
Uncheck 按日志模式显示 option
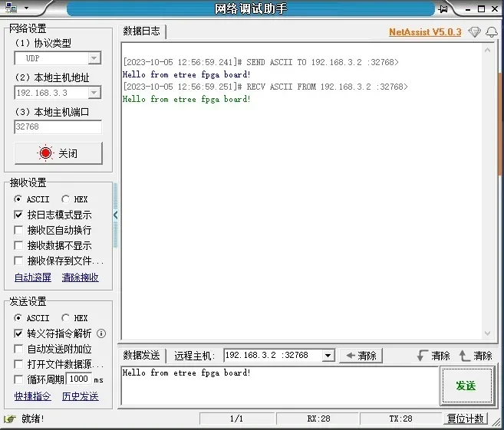[x=19, y=215]
